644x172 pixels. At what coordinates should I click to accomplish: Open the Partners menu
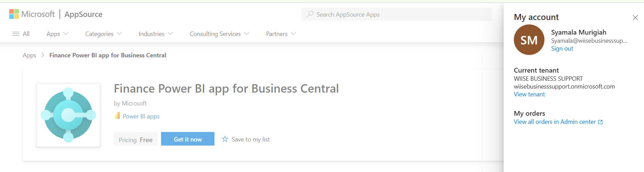[x=281, y=34]
